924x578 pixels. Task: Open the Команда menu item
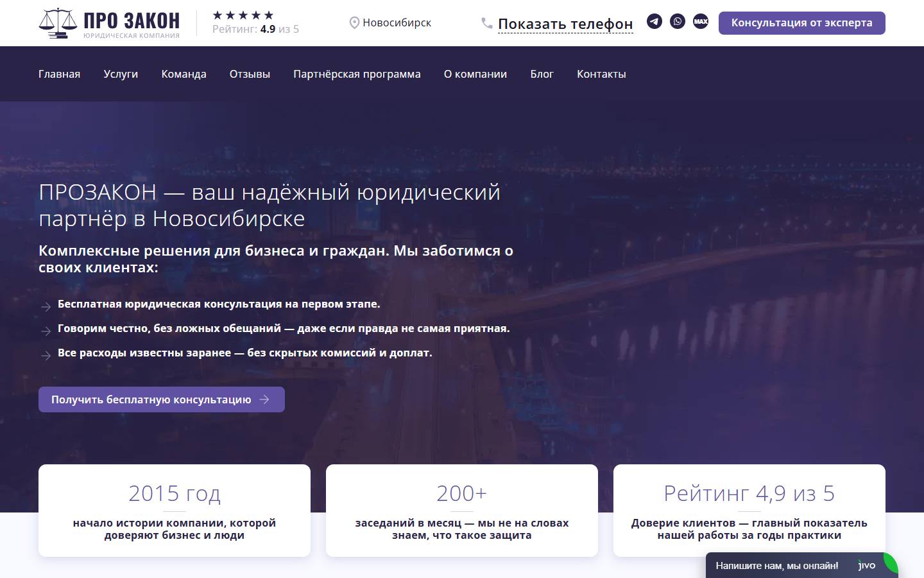click(x=184, y=74)
